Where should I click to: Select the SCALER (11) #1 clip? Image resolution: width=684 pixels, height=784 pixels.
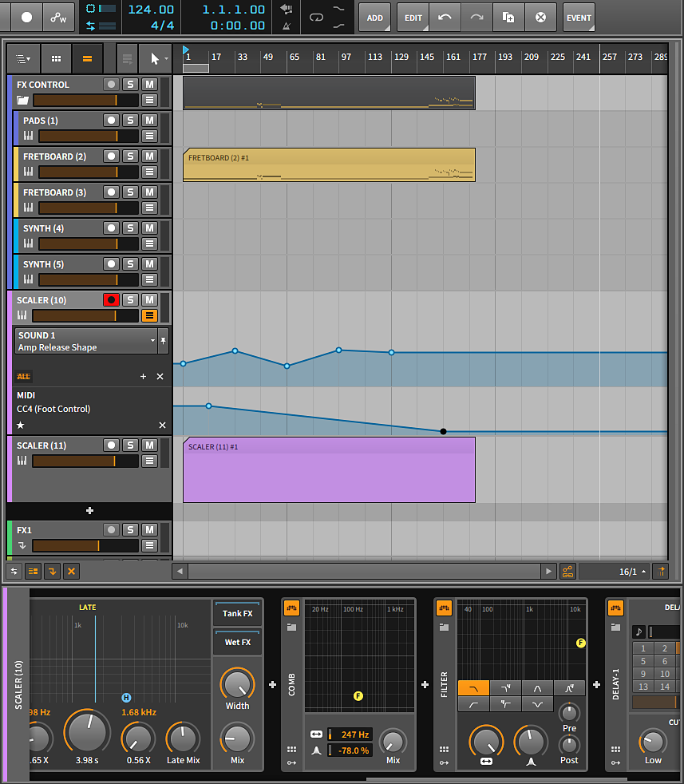click(x=329, y=470)
